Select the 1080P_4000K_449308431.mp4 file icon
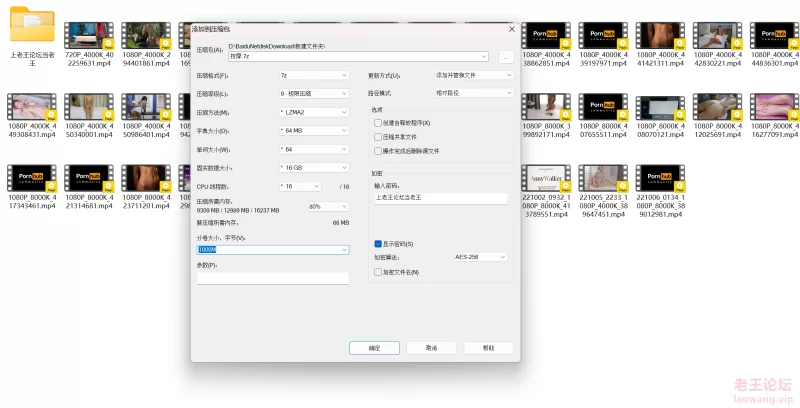800x408 pixels. coord(32,107)
